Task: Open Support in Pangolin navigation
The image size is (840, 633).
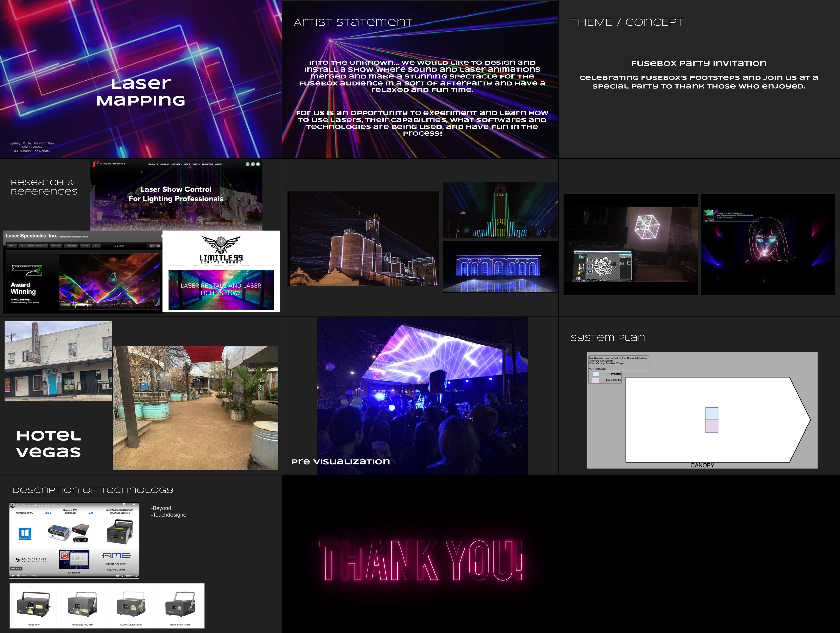Action: 165,164
